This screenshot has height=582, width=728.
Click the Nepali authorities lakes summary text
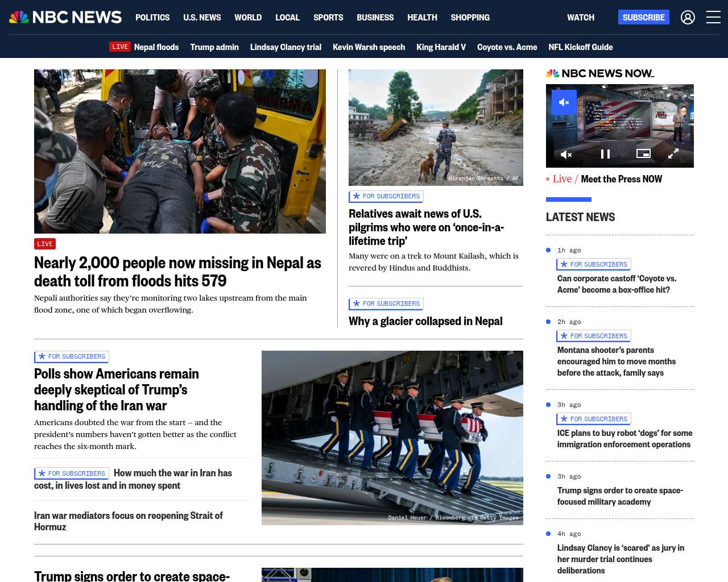tap(171, 304)
